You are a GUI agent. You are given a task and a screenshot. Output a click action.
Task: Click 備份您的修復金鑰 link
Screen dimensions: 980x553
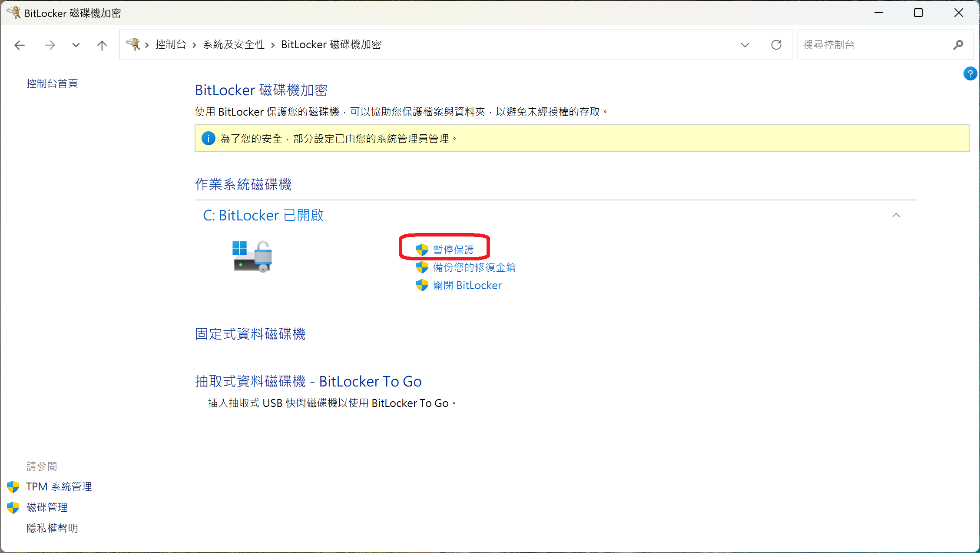point(474,267)
